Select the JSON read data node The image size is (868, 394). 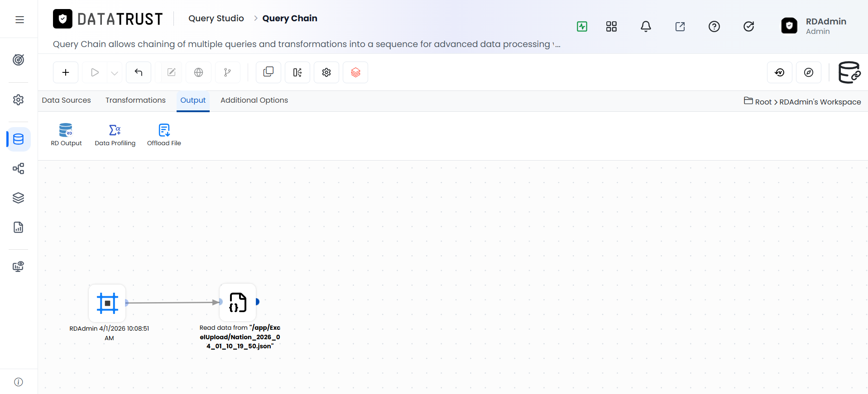238,302
